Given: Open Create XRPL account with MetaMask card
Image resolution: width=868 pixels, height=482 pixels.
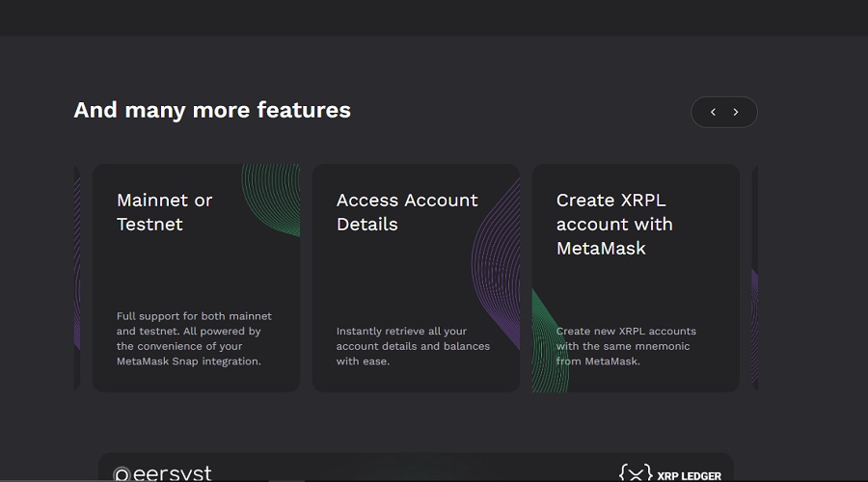Looking at the screenshot, I should click(636, 278).
